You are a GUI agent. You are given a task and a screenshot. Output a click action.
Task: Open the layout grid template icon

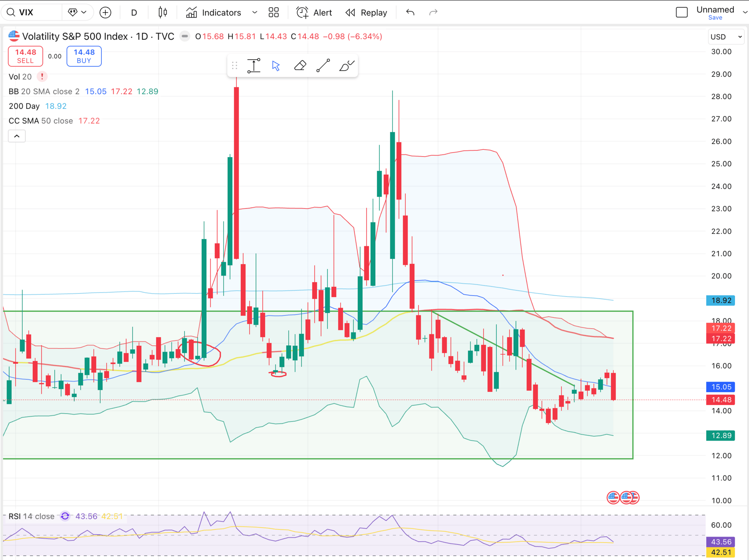273,12
